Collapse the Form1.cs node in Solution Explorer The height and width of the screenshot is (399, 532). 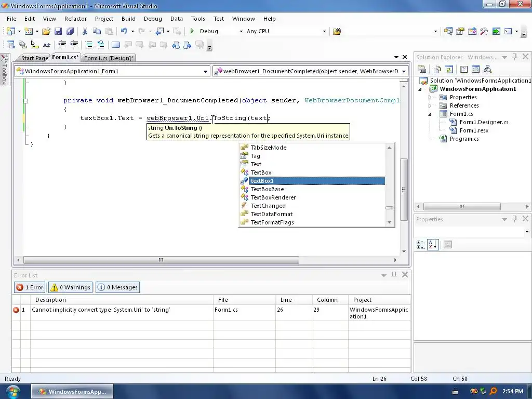point(430,114)
